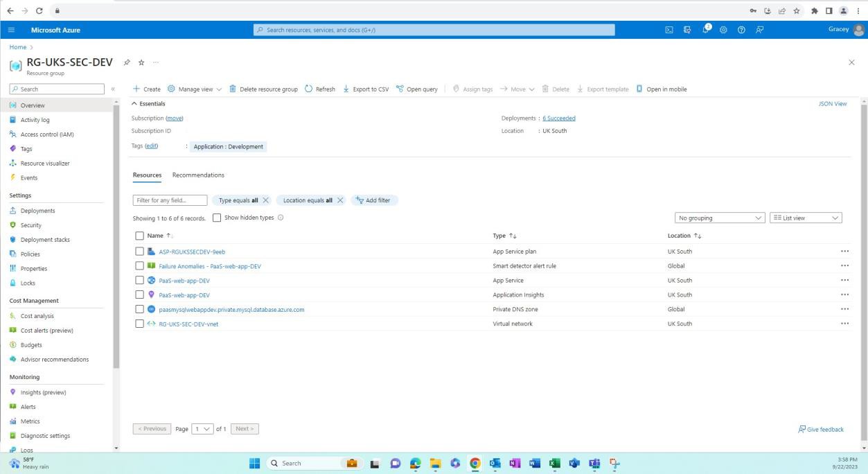
Task: Select all resources with the header checkbox
Action: (x=139, y=235)
